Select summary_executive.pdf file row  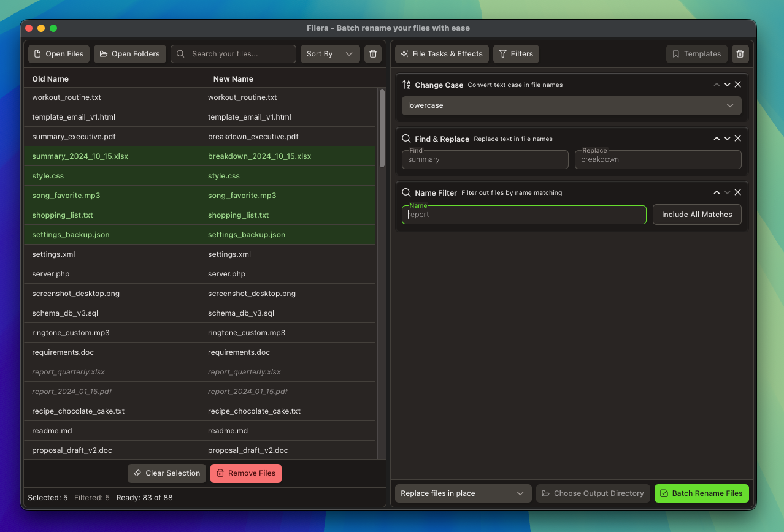coord(200,137)
